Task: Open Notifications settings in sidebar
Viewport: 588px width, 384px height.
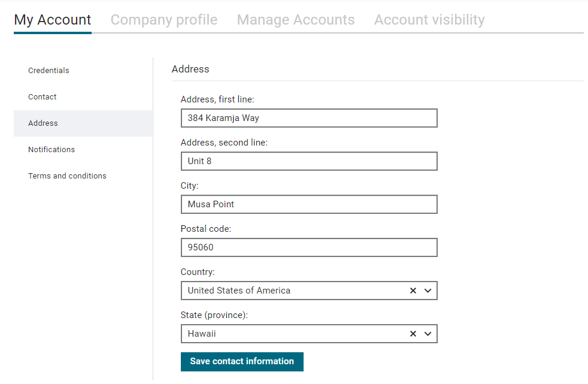Action: point(51,149)
